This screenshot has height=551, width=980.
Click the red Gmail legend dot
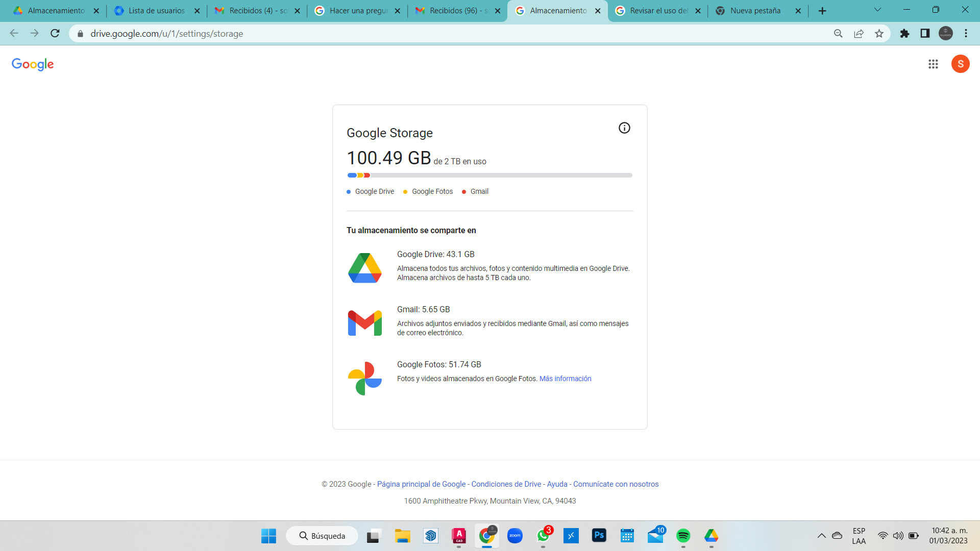click(464, 192)
